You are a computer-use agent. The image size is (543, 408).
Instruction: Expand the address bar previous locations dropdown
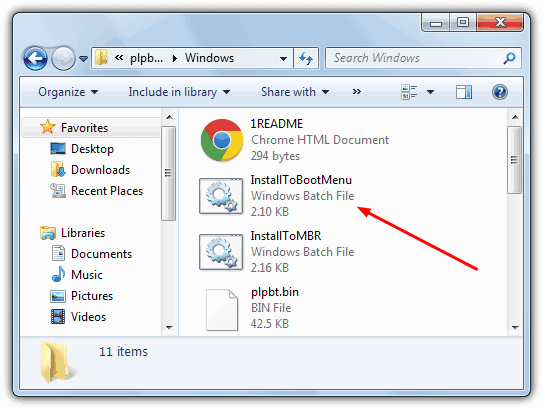tap(283, 59)
